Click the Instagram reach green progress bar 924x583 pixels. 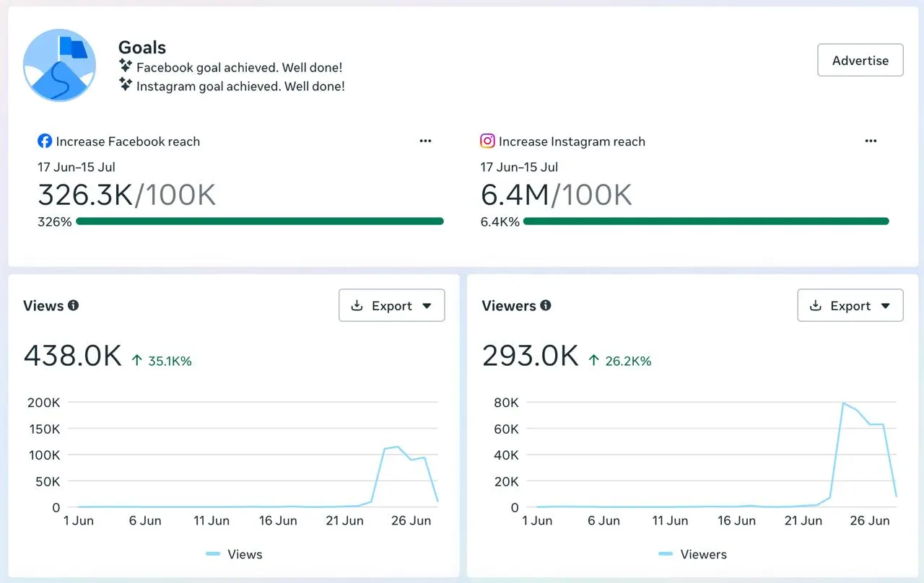click(706, 222)
